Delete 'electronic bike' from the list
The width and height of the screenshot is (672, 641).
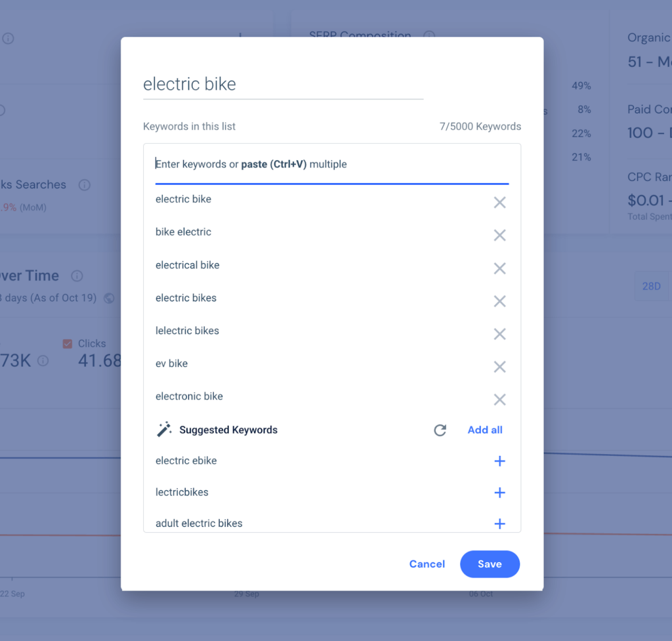pos(499,400)
